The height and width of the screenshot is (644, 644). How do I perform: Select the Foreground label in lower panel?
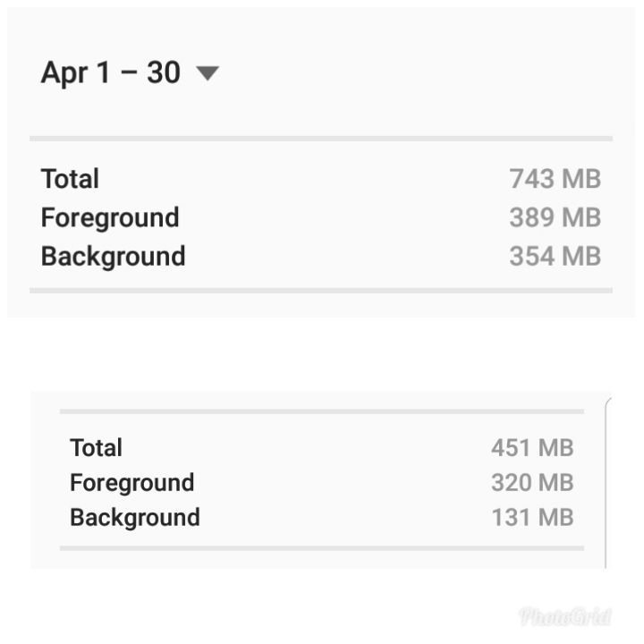coord(132,483)
